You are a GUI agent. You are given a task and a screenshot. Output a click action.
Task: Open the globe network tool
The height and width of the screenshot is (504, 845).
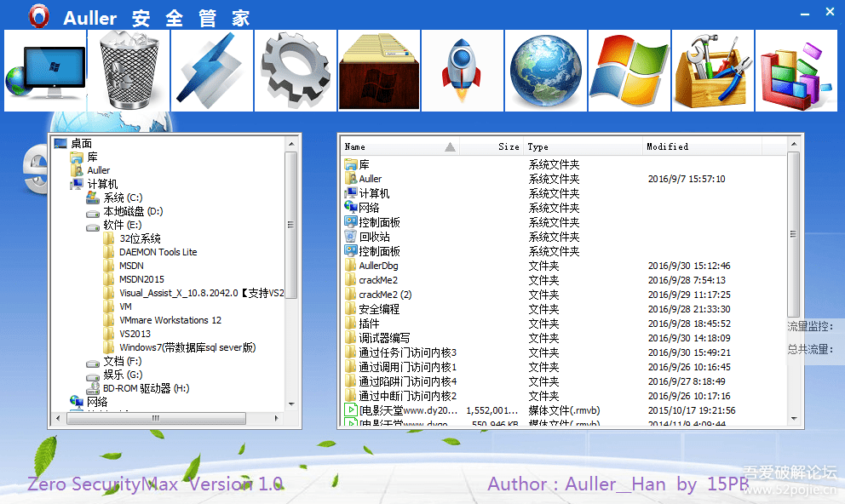click(545, 71)
